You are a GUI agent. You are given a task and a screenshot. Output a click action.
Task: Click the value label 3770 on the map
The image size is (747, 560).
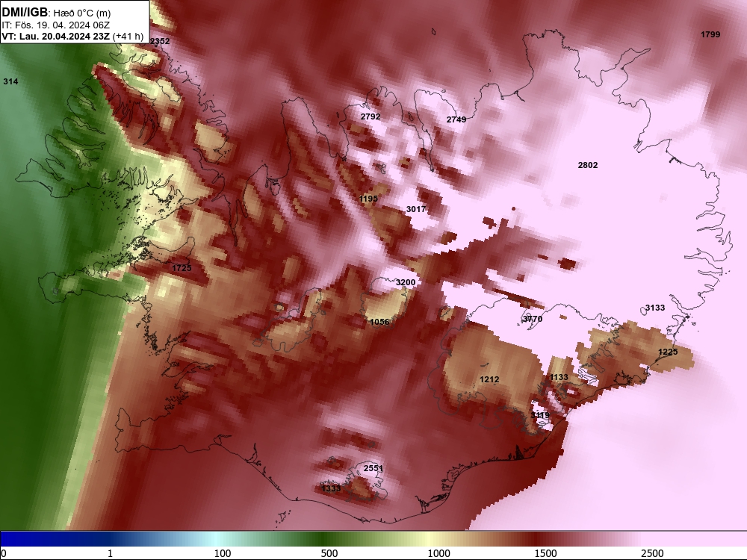coord(532,319)
